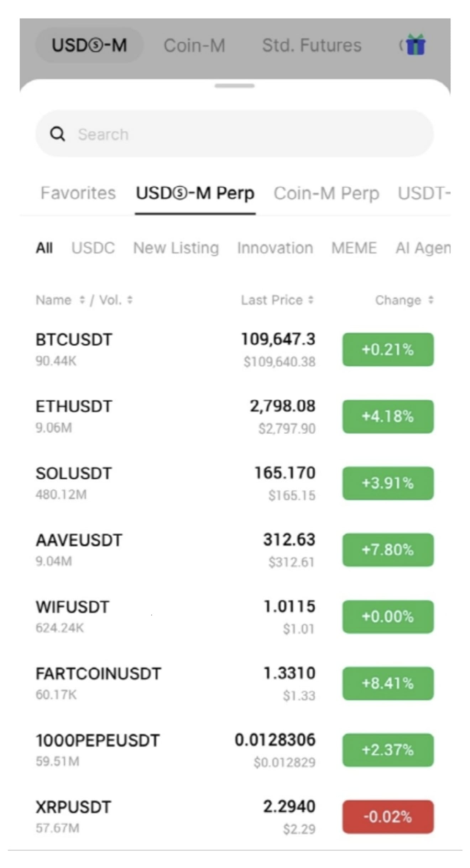
Task: Tap the magnifying glass search icon
Action: [57, 134]
